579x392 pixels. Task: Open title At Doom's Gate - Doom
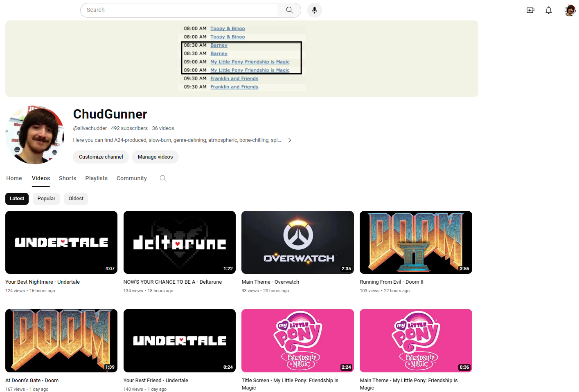pos(32,381)
